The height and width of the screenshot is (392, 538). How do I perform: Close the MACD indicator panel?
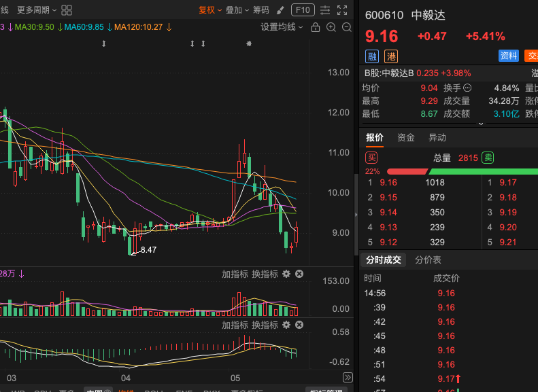299,325
